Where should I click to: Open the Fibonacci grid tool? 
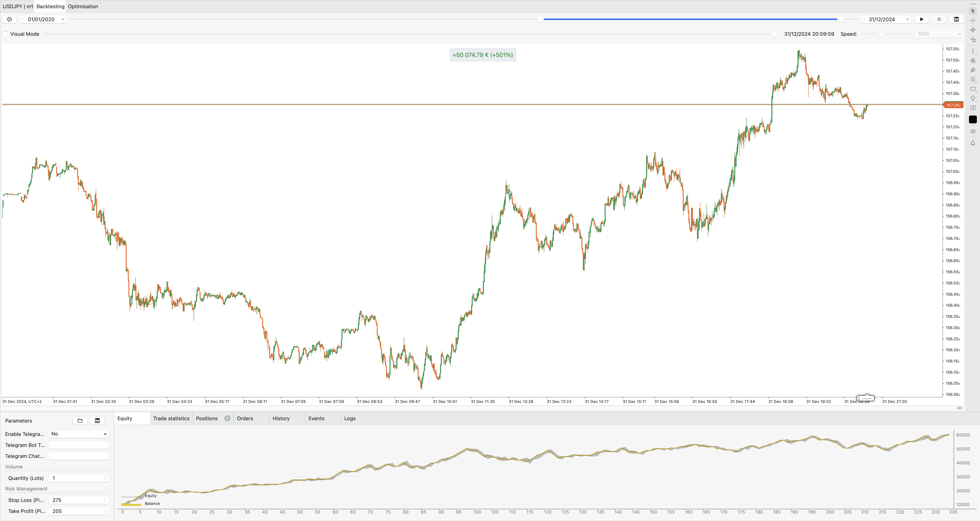click(973, 79)
